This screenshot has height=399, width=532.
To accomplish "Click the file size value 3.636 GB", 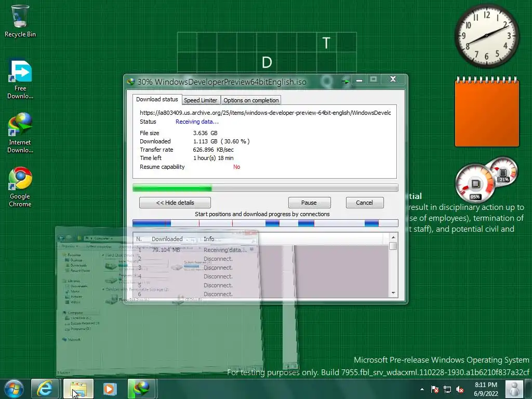I will click(205, 133).
